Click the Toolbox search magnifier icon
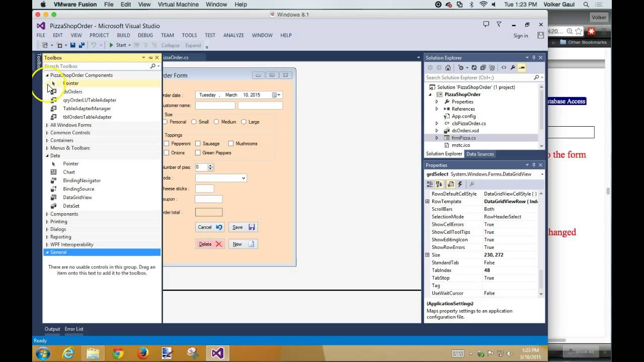 point(153,66)
